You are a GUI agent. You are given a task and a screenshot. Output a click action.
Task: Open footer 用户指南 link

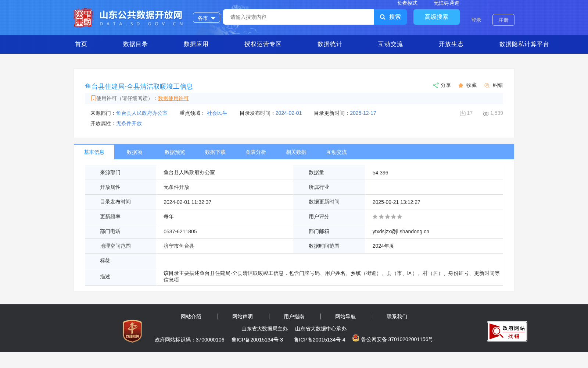coord(294,316)
